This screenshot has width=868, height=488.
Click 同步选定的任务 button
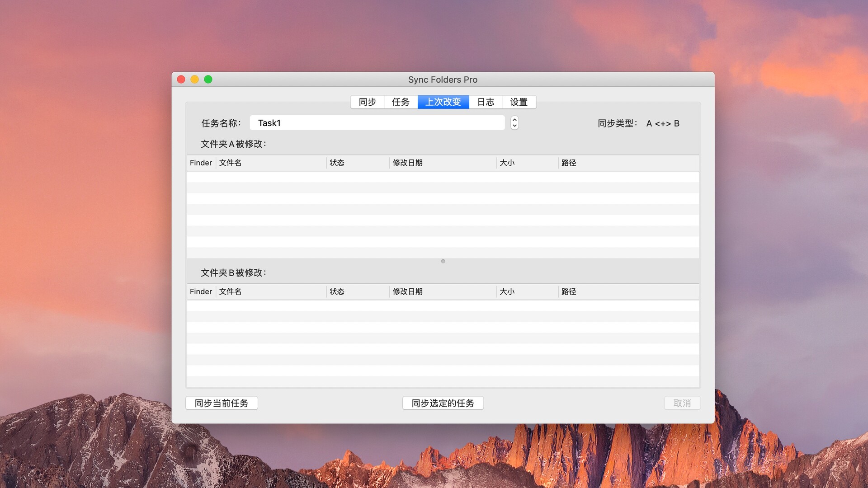coord(443,403)
